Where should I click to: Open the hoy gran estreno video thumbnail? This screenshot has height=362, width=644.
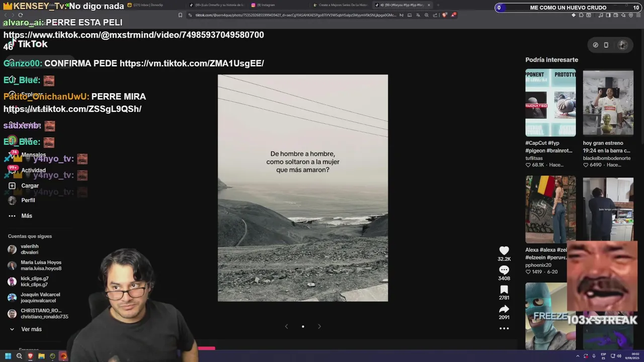pos(608,103)
